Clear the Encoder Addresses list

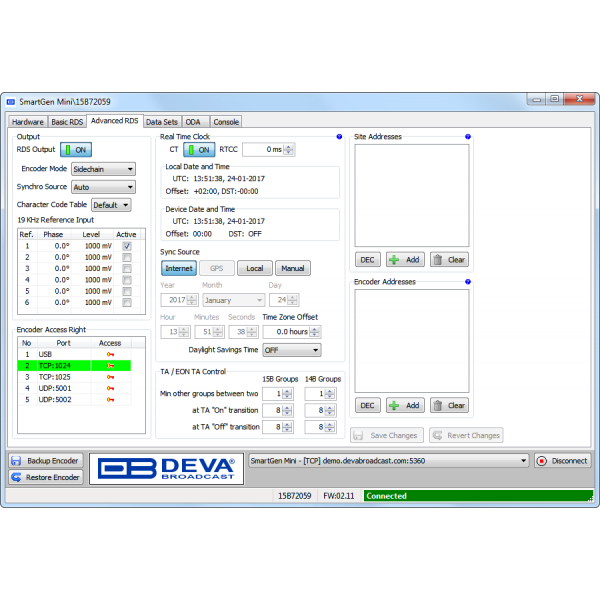coord(450,405)
